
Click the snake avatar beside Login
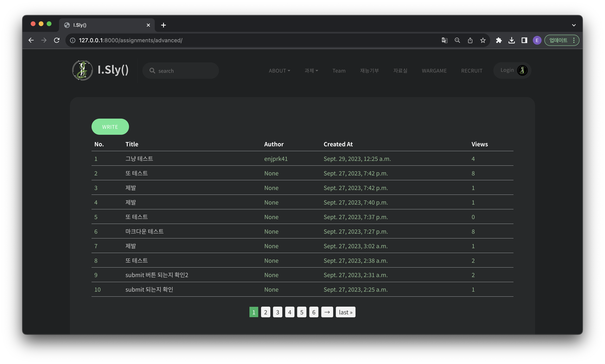[522, 70]
